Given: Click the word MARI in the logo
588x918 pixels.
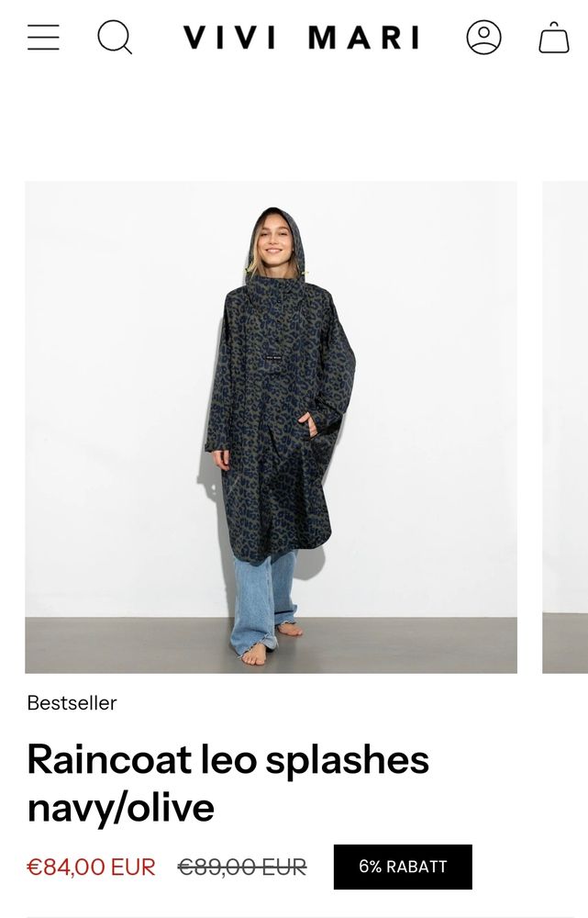Looking at the screenshot, I should click(x=364, y=38).
